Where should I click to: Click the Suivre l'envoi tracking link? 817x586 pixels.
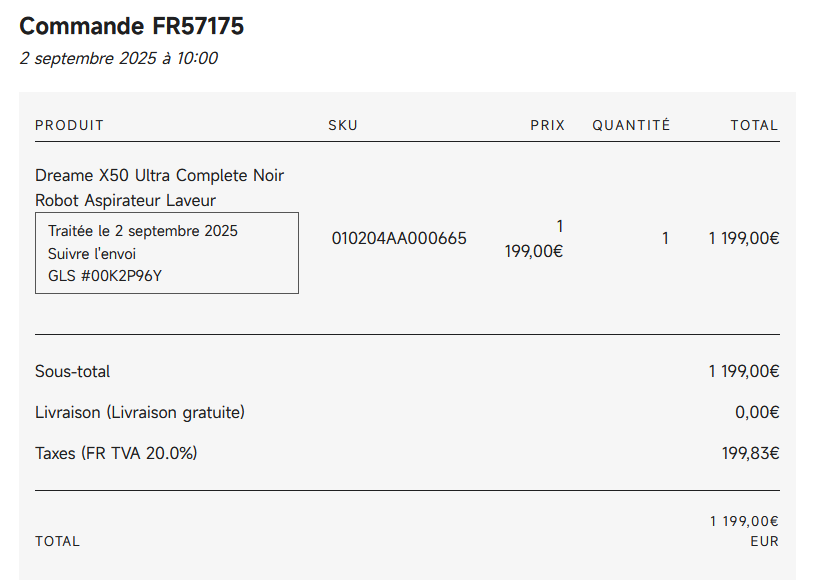[x=92, y=253]
